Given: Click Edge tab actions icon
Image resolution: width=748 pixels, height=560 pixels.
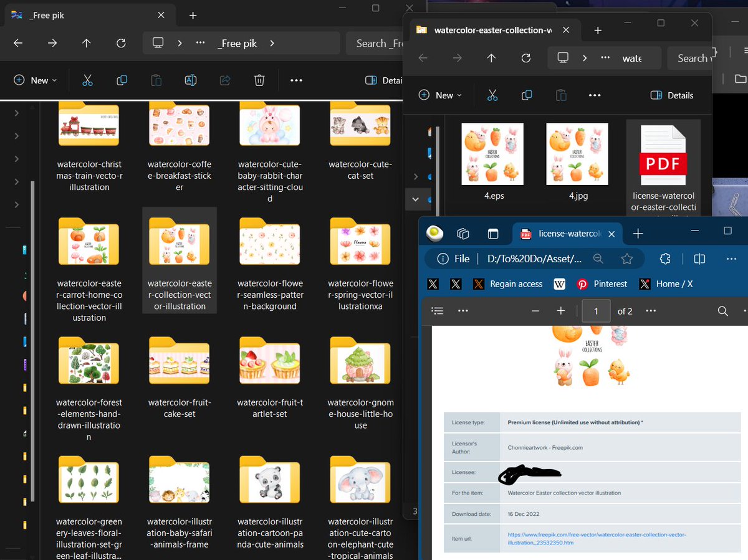Looking at the screenshot, I should click(493, 234).
